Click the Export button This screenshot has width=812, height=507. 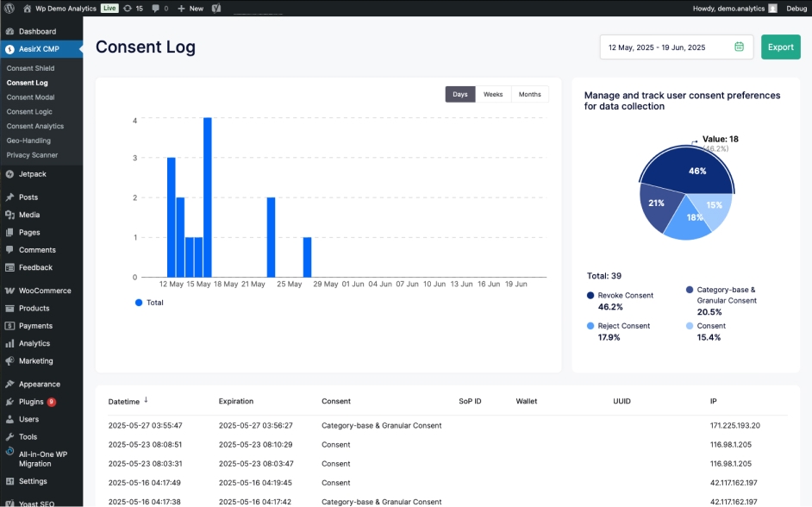(780, 47)
